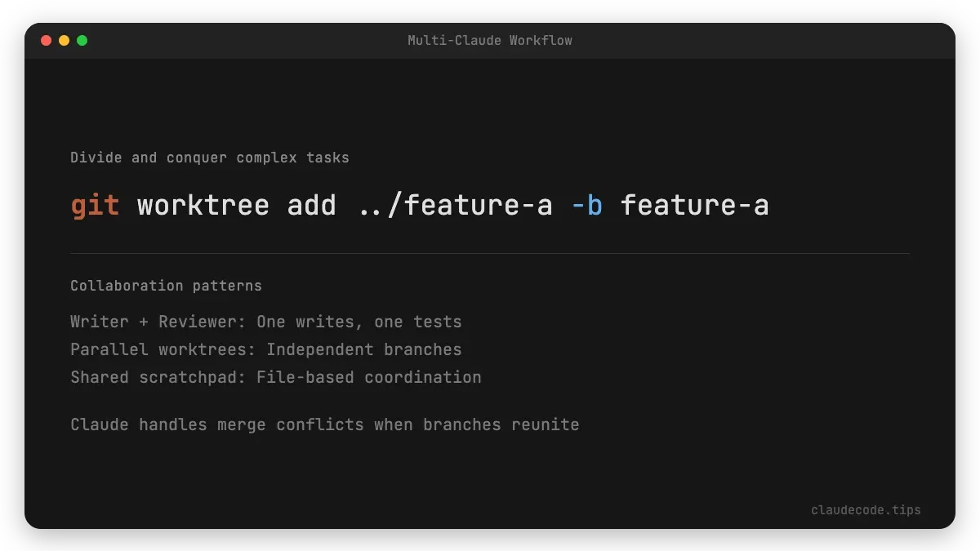The width and height of the screenshot is (980, 551).
Task: Select the full git worktree command line
Action: click(x=419, y=205)
